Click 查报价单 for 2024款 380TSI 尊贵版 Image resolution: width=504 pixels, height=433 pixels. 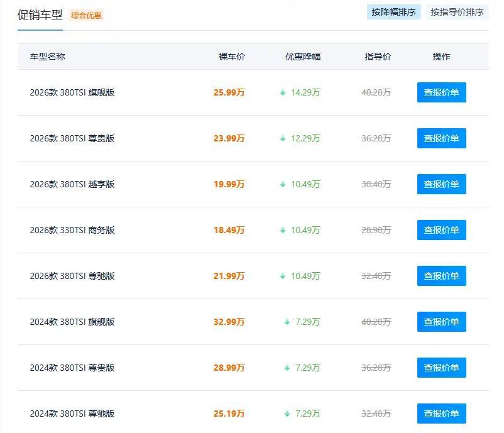tap(441, 368)
